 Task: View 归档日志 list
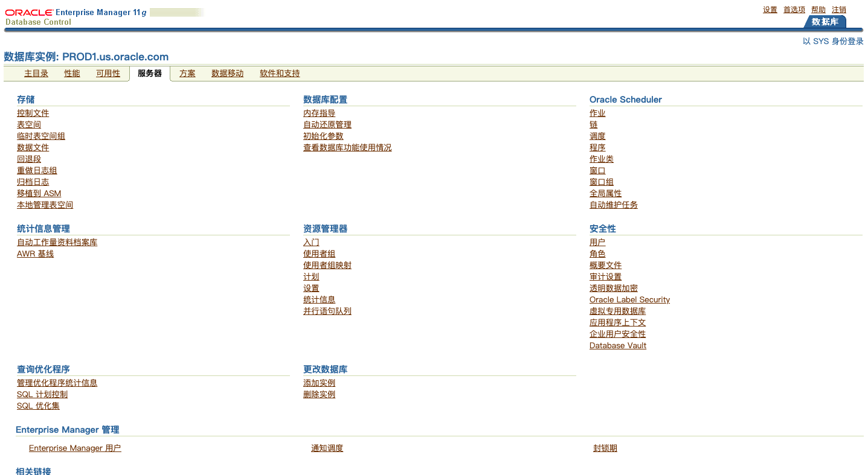pos(33,182)
